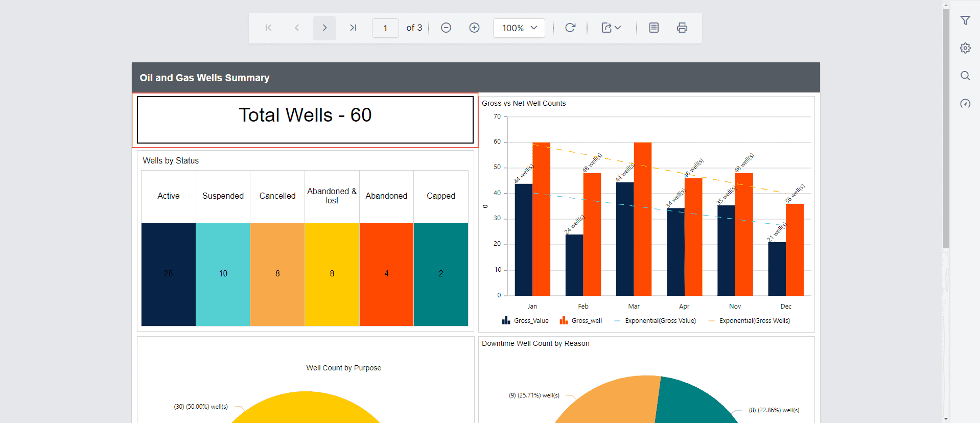Click the vertical scrollbar thumb
Viewport: 980px width, 423px height.
click(946, 129)
